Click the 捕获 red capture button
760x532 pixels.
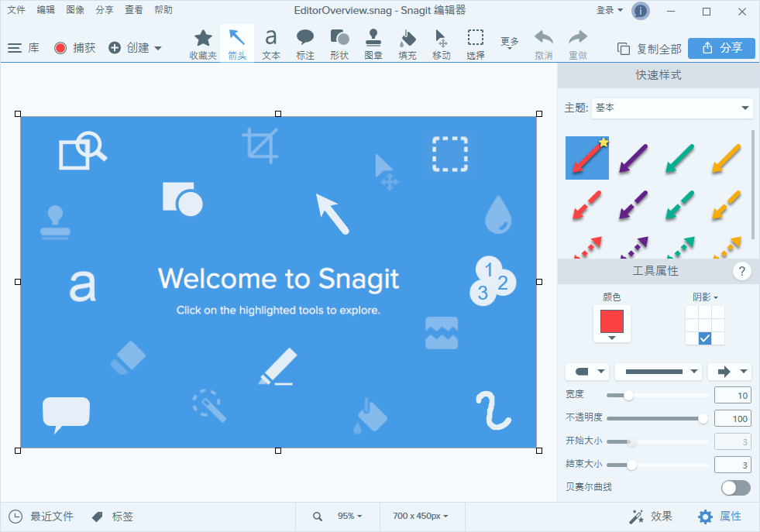[x=75, y=48]
